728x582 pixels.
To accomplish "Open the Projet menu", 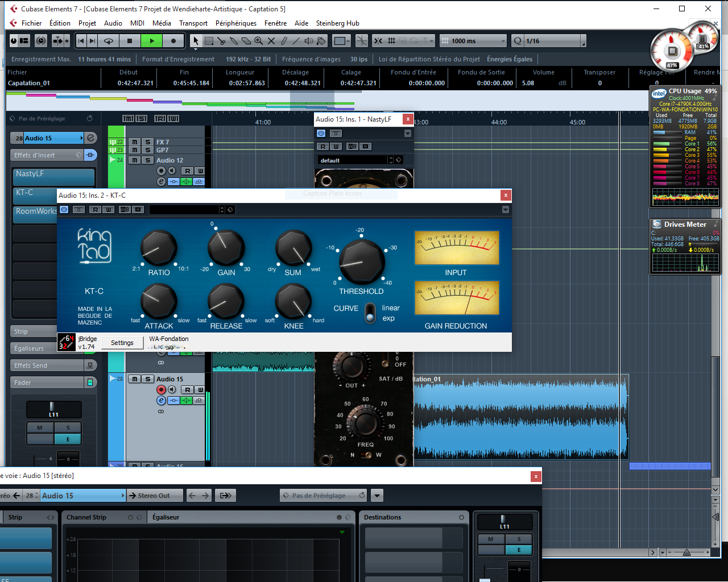I will point(87,23).
